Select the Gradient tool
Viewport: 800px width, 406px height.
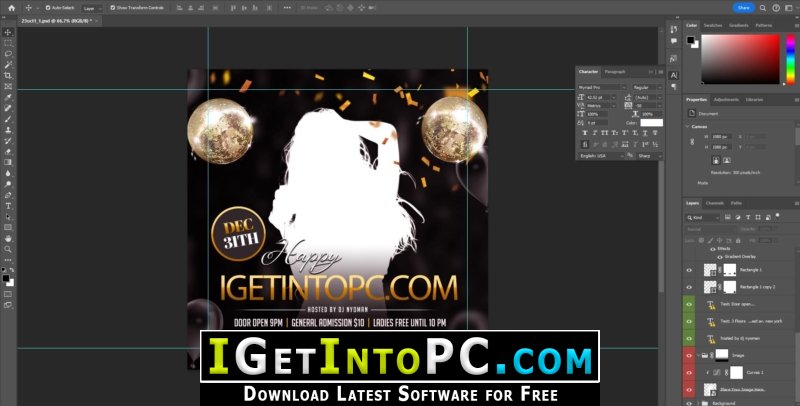point(8,162)
